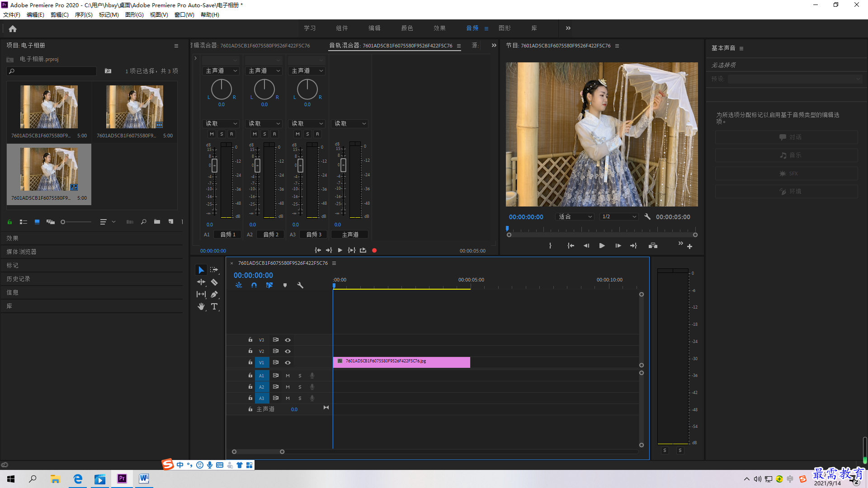The width and height of the screenshot is (868, 488).
Task: Select the Hand tool
Action: click(201, 306)
